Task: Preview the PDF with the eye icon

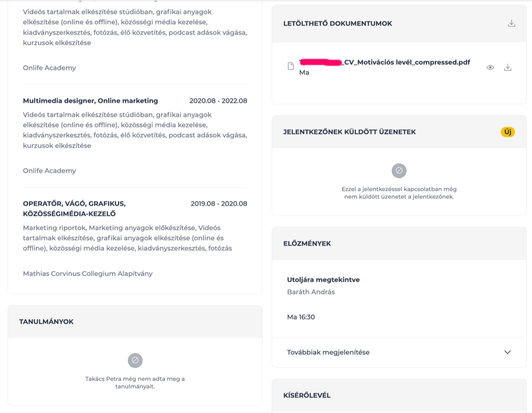Action: tap(490, 68)
